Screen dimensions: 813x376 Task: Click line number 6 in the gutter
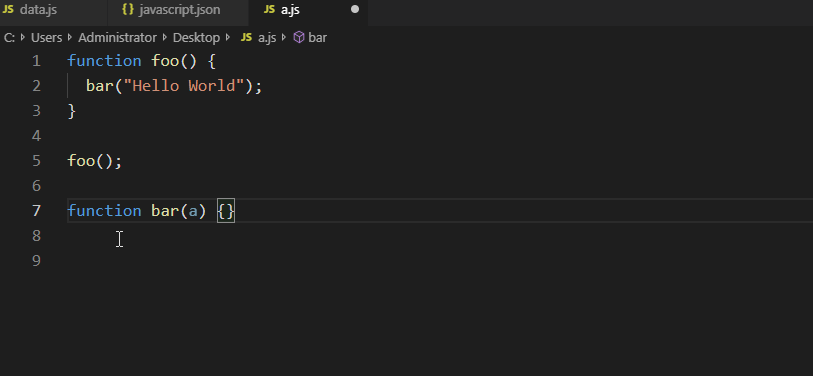(36, 186)
